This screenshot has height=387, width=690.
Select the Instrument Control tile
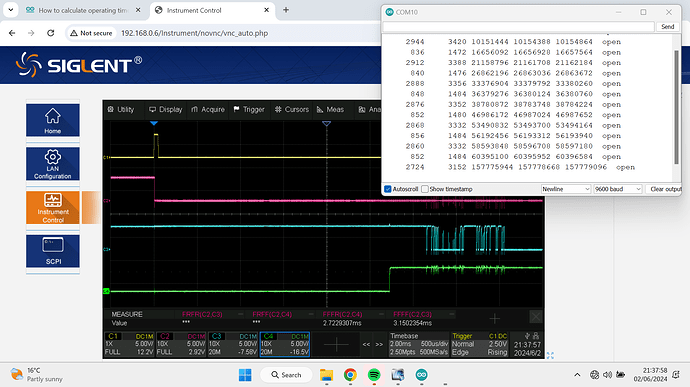[53, 207]
